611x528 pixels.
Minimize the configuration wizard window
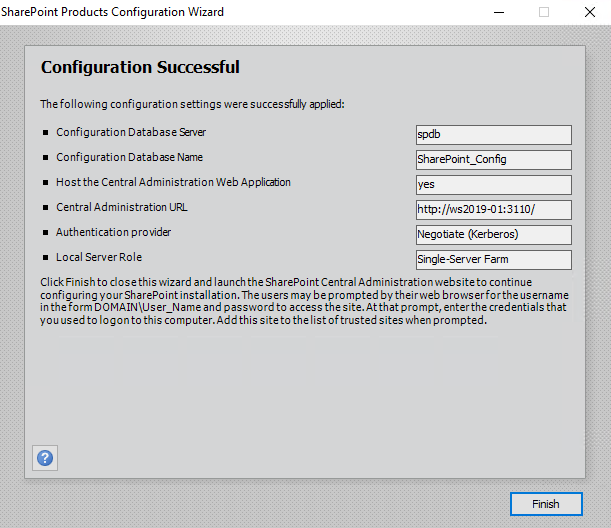(499, 12)
